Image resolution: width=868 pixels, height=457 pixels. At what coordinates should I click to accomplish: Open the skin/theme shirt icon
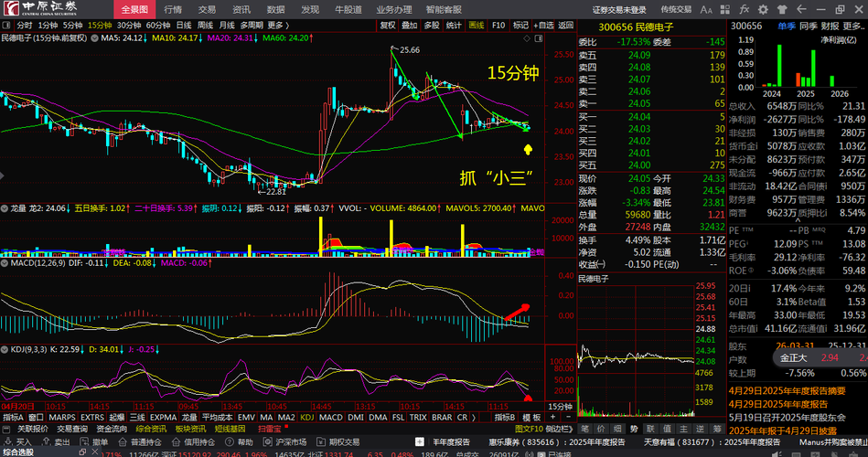coord(782,9)
